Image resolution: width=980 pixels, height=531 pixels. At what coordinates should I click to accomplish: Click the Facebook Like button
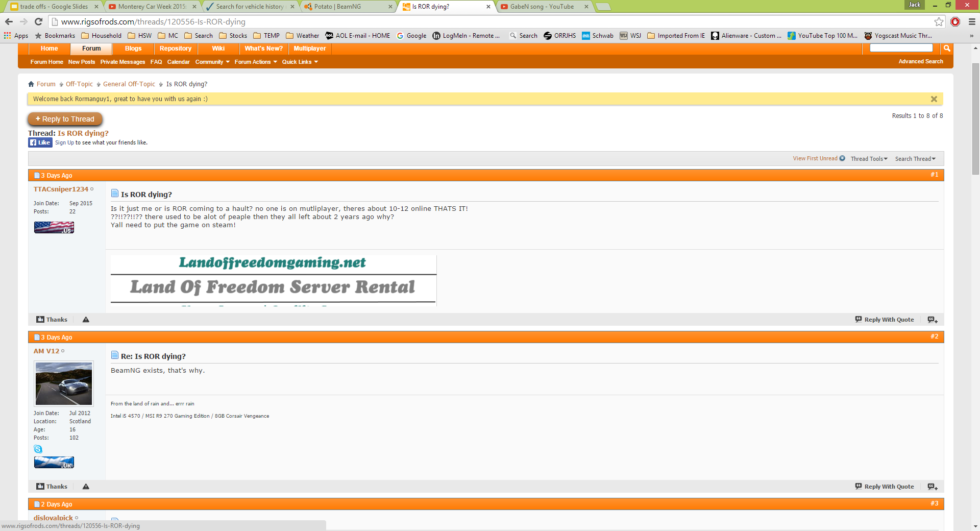[x=40, y=142]
